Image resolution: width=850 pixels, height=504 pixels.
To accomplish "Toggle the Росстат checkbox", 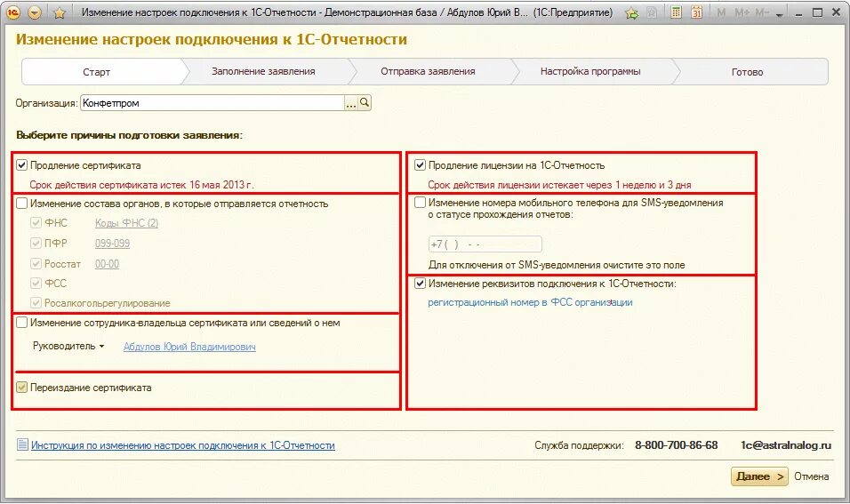I will pos(36,263).
